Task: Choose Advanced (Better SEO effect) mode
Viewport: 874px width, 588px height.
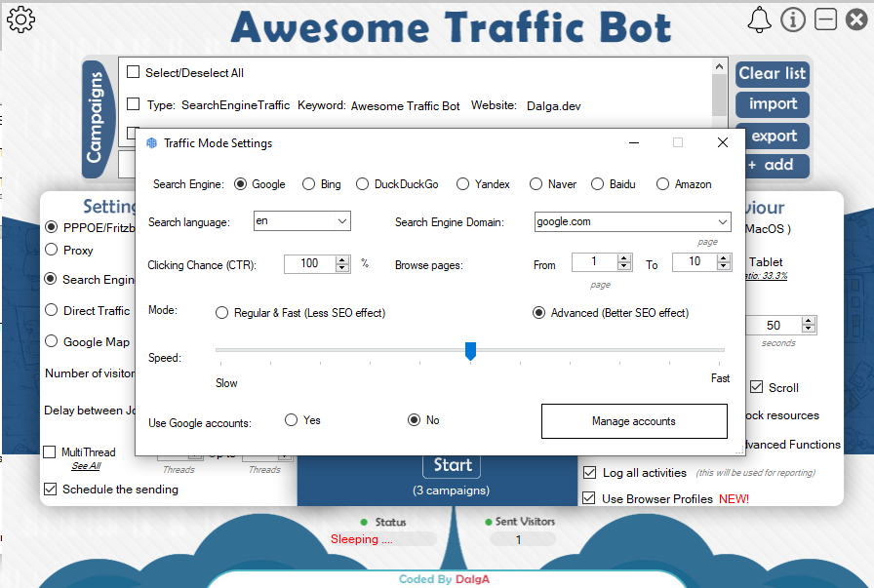Action: point(538,313)
